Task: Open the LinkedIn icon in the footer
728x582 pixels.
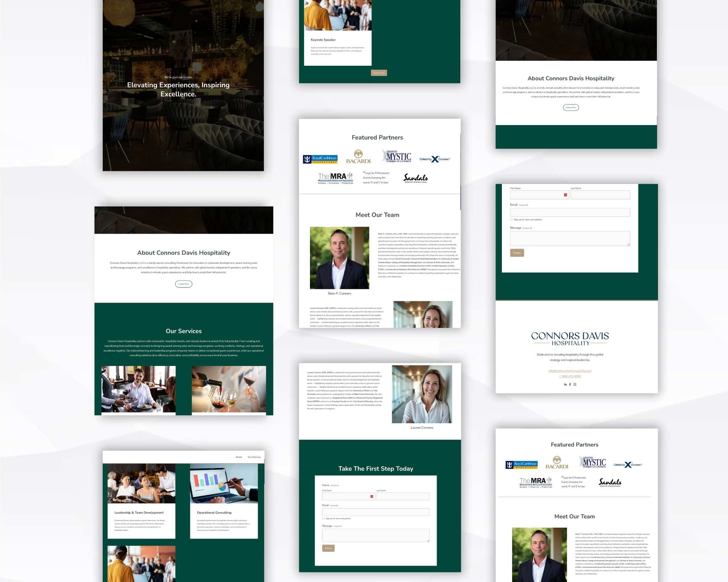Action: pos(565,384)
